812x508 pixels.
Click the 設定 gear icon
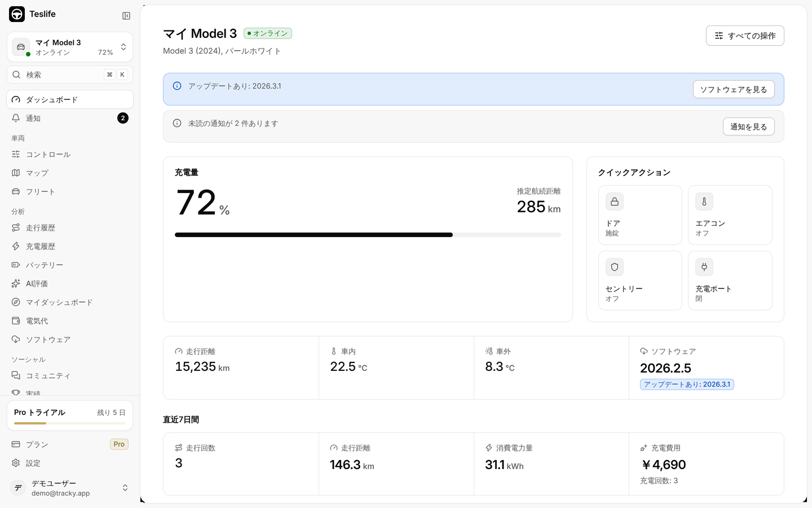pyautogui.click(x=16, y=463)
